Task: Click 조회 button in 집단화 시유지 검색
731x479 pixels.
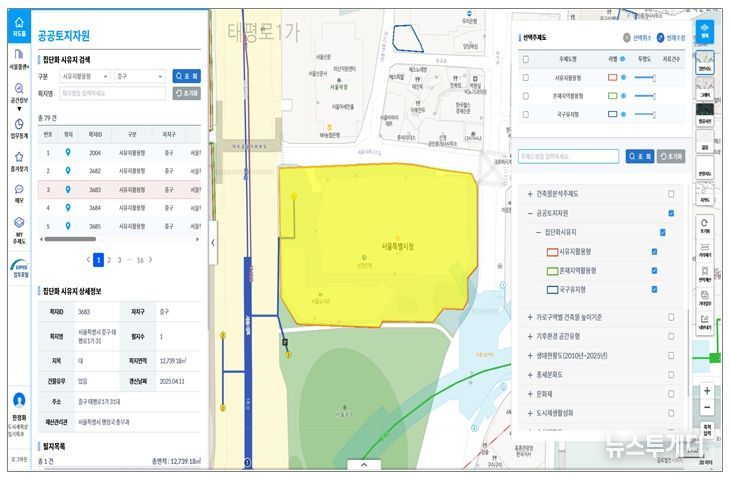Action: tap(187, 75)
